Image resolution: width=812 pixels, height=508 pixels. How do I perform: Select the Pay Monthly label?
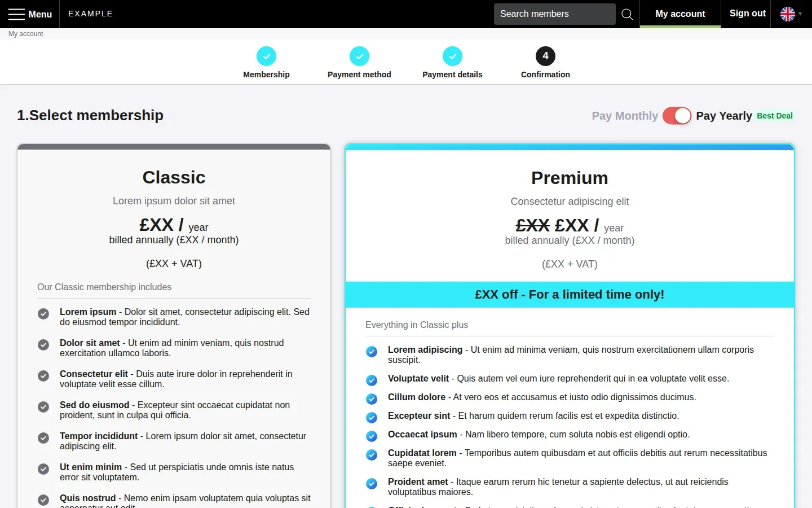pyautogui.click(x=625, y=116)
